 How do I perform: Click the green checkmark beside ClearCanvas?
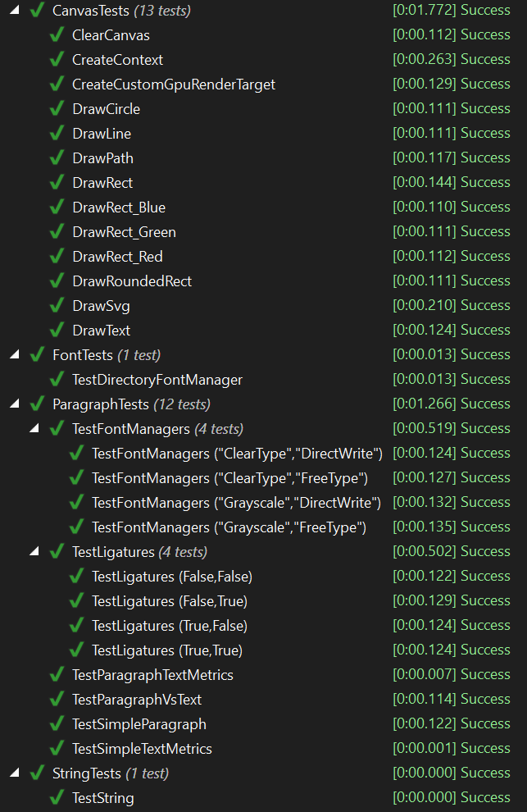[57, 34]
